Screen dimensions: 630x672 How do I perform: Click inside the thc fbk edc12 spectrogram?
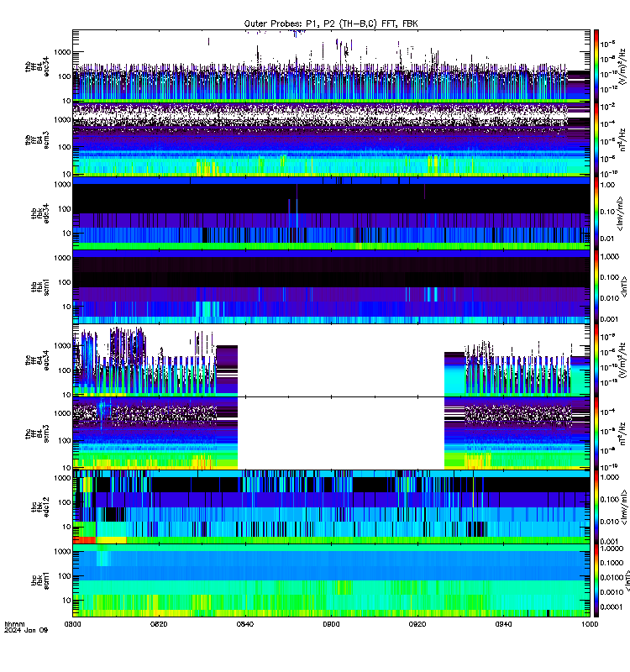331,507
